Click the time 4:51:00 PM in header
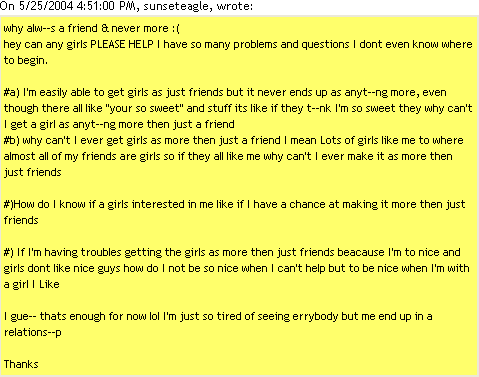The height and width of the screenshot is (377, 479). (106, 6)
